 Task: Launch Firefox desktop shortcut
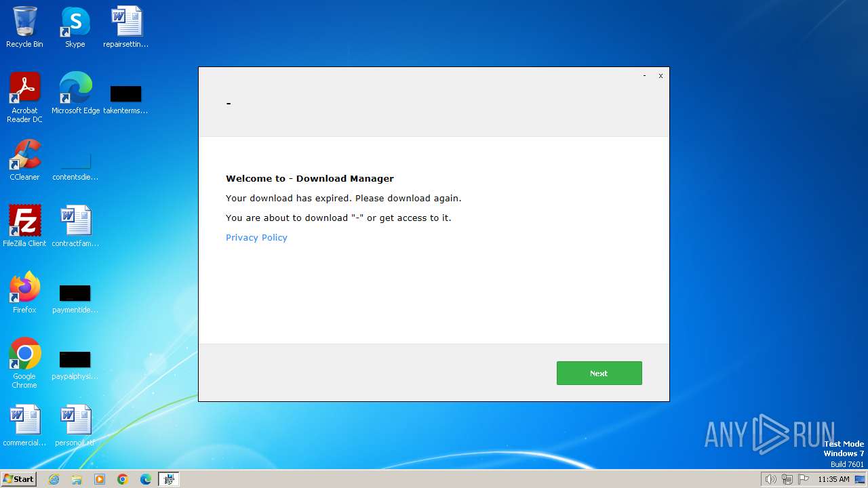24,293
